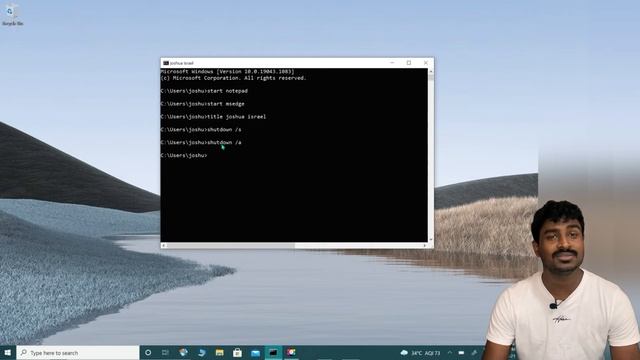This screenshot has height=360, width=640.
Task: Click the Microsoft Corporation copyright line
Action: (x=233, y=78)
